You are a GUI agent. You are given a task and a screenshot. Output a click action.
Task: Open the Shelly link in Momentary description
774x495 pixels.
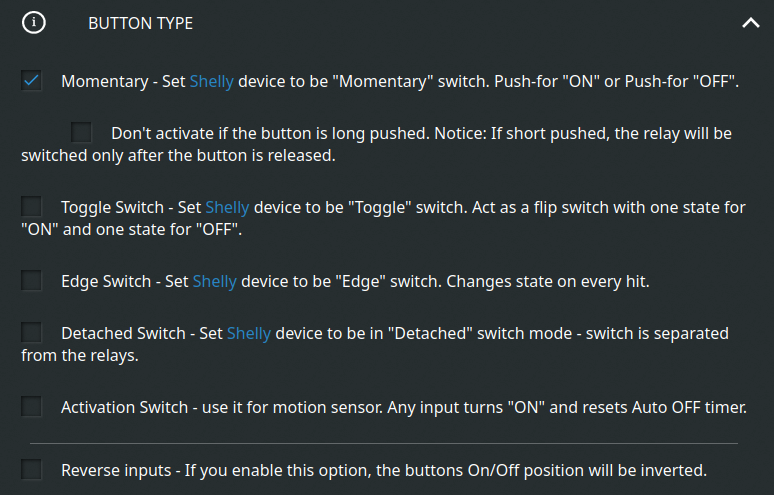tap(212, 81)
